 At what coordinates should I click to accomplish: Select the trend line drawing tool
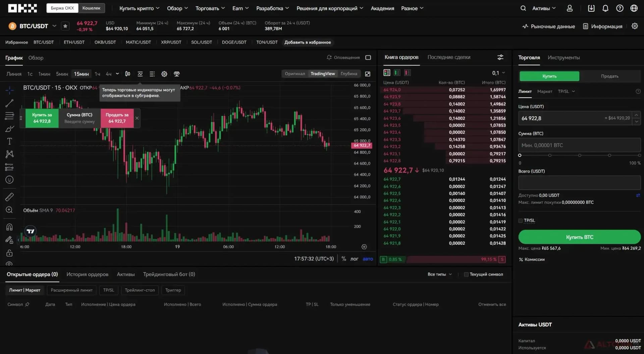click(9, 103)
